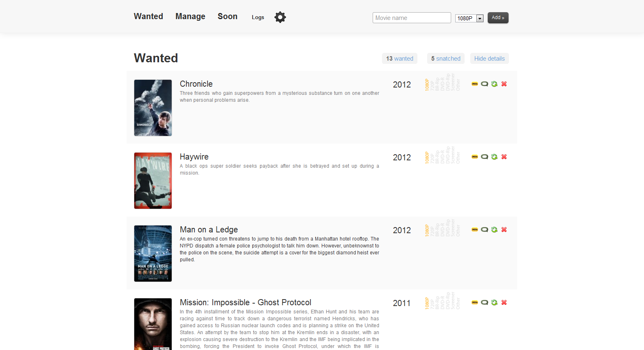Refresh the search for Man on a Ledge
The width and height of the screenshot is (644, 350).
point(494,230)
